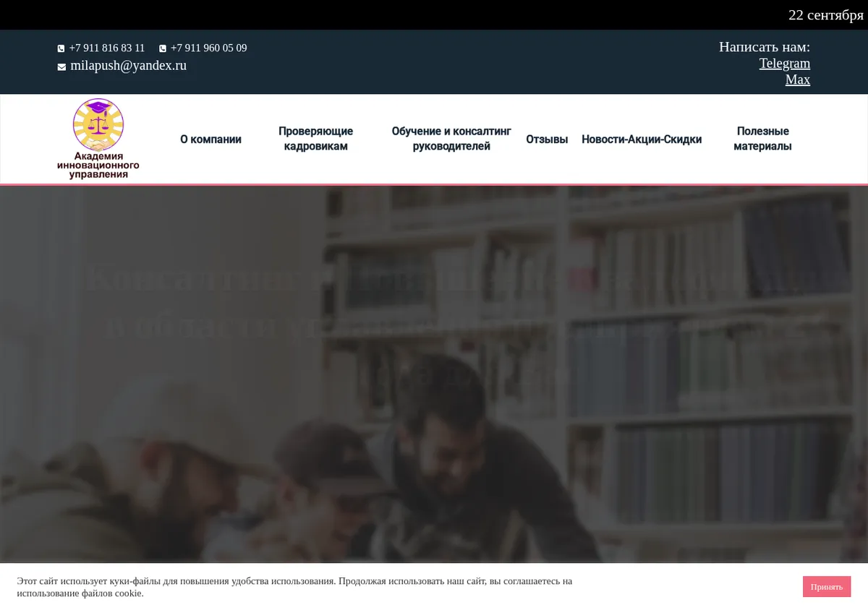Open the Max messenger link

pyautogui.click(x=798, y=80)
